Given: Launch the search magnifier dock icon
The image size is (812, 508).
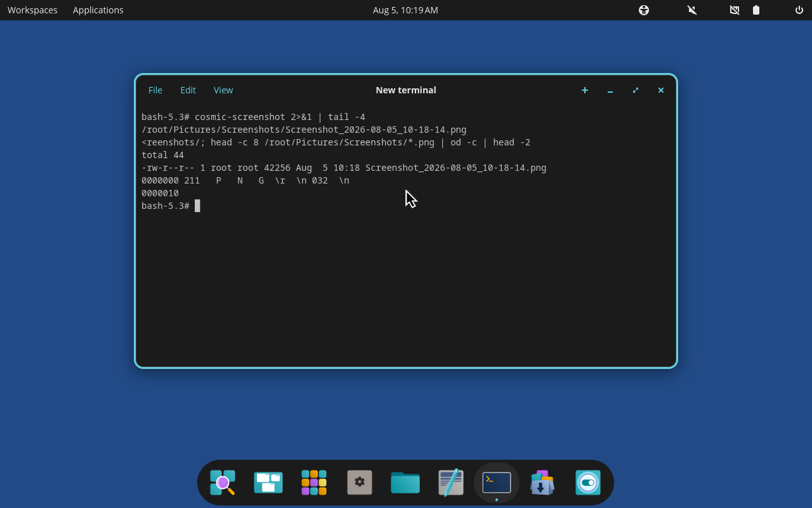Looking at the screenshot, I should pos(223,483).
